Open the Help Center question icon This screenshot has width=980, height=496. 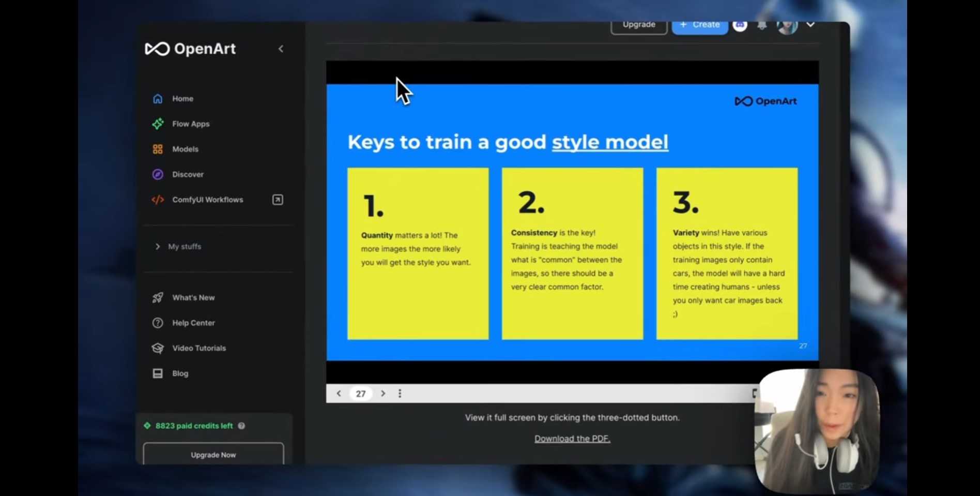click(x=158, y=323)
